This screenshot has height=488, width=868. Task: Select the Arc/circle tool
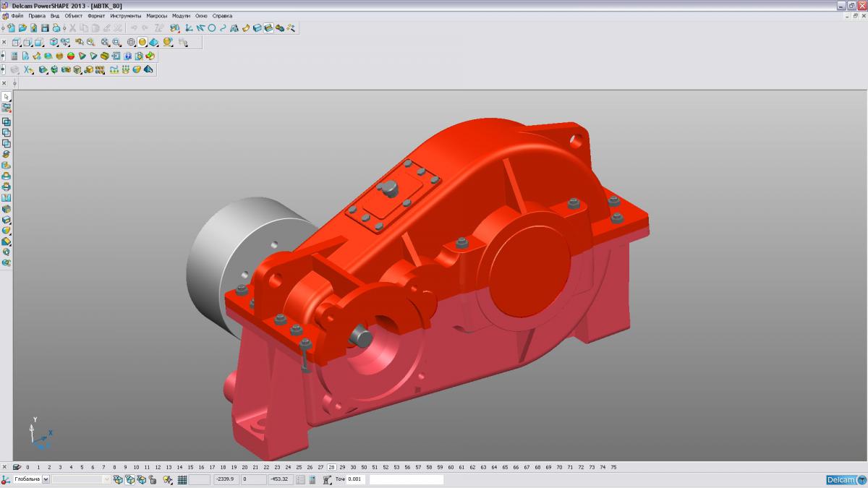point(212,28)
